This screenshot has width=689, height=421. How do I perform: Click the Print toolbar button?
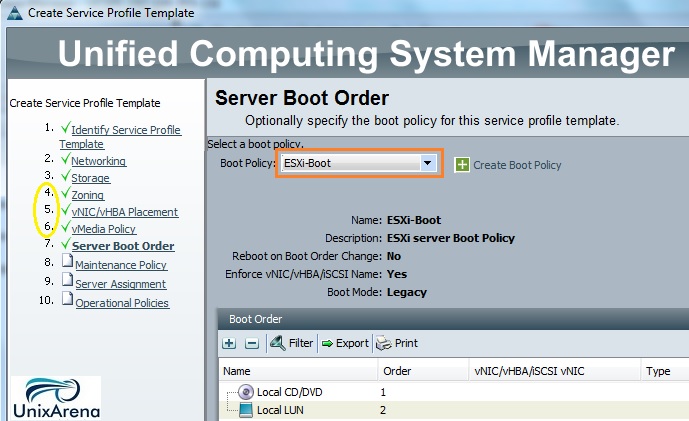397,343
